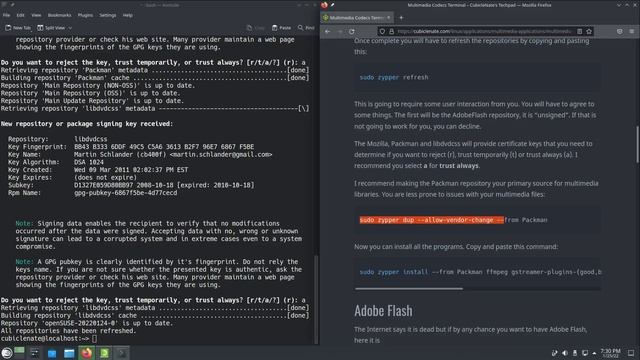The image size is (640, 360).
Task: Open Firefox hamburger application menu
Action: coord(631,31)
